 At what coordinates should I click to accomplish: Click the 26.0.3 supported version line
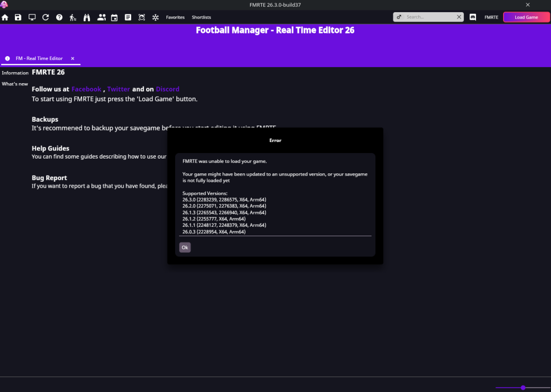214,232
